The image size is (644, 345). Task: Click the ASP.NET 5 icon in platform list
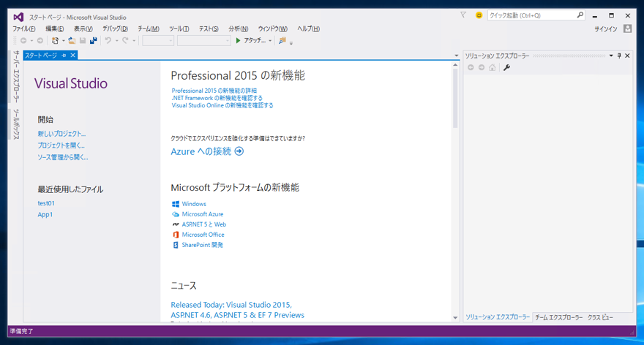(x=176, y=224)
